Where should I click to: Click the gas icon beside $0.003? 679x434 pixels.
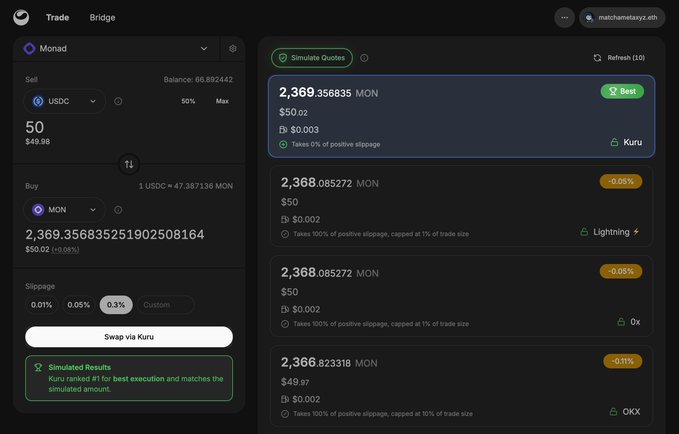pos(283,130)
